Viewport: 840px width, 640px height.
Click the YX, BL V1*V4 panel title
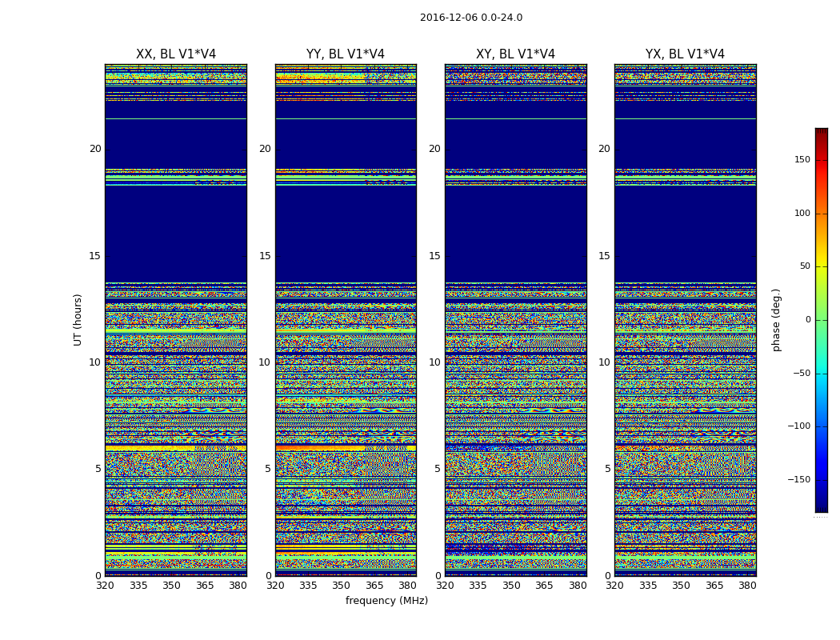(685, 54)
